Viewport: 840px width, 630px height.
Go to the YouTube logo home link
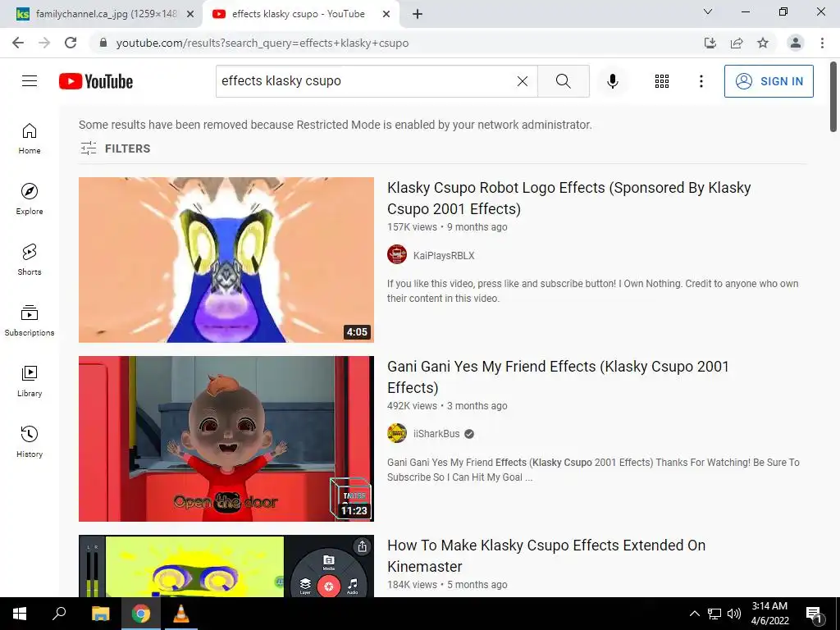96,81
